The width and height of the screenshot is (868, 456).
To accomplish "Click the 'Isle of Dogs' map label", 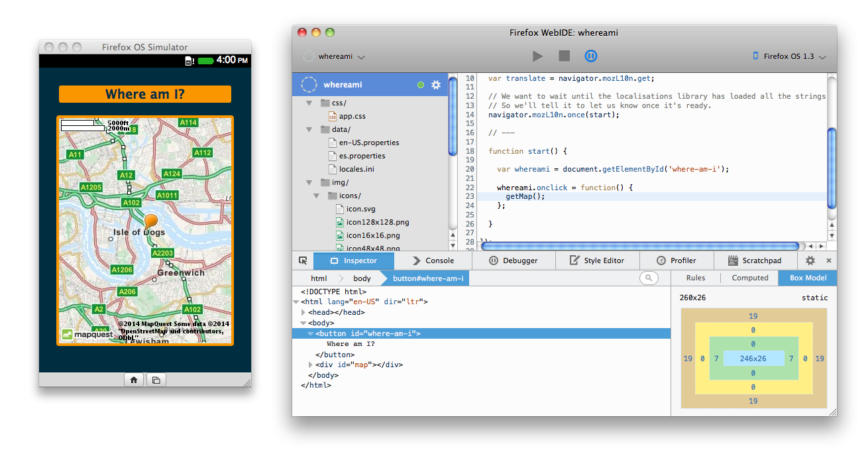I will [x=139, y=232].
